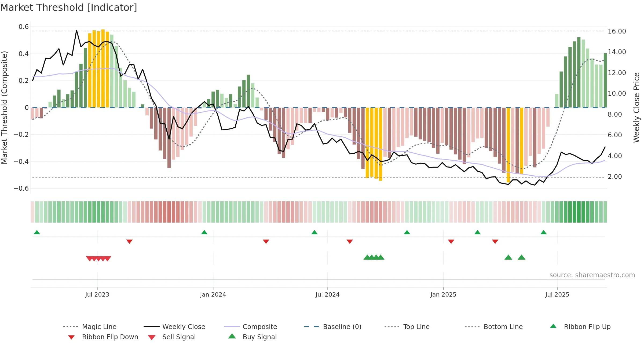Click the Jul 2025 x-axis label
The image size is (644, 362).
pos(557,295)
